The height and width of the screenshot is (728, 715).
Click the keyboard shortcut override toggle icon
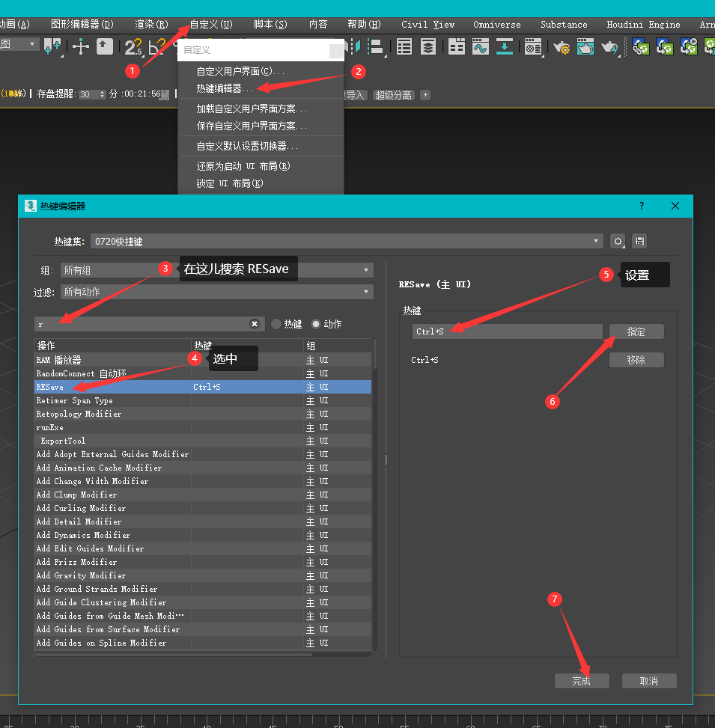point(105,46)
